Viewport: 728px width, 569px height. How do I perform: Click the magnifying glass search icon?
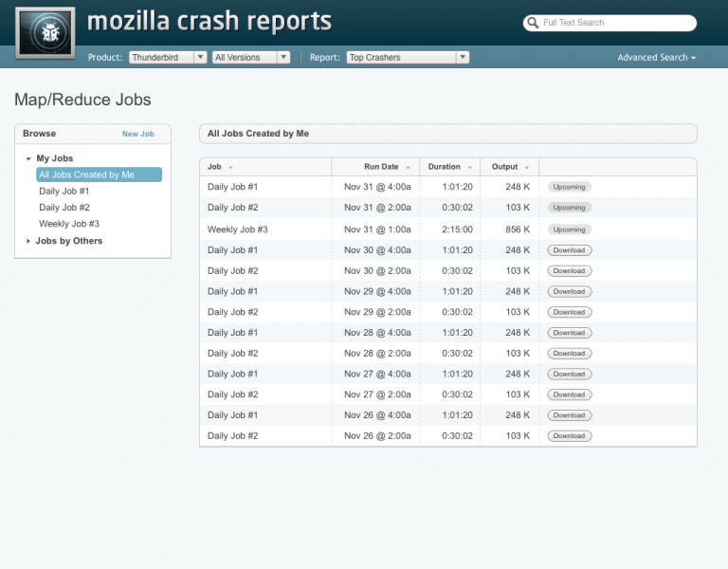coord(533,23)
